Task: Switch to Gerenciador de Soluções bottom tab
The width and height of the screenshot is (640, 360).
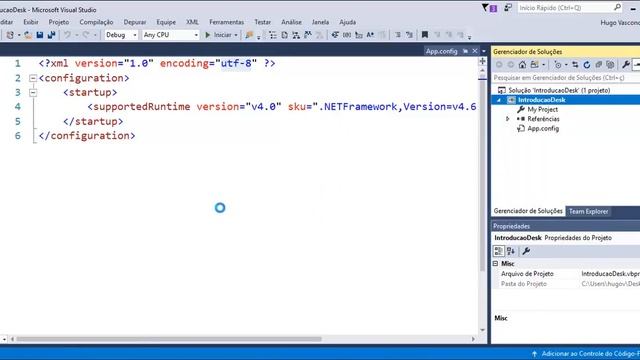Action: (x=528, y=211)
